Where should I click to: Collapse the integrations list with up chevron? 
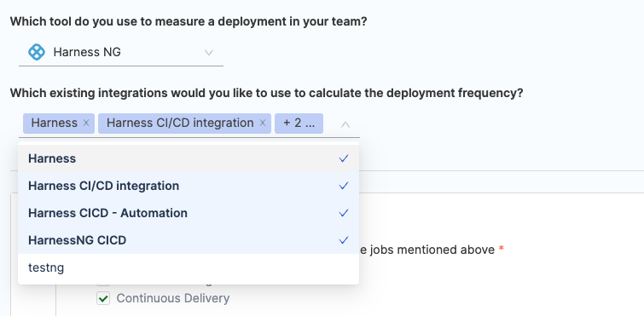(x=345, y=124)
